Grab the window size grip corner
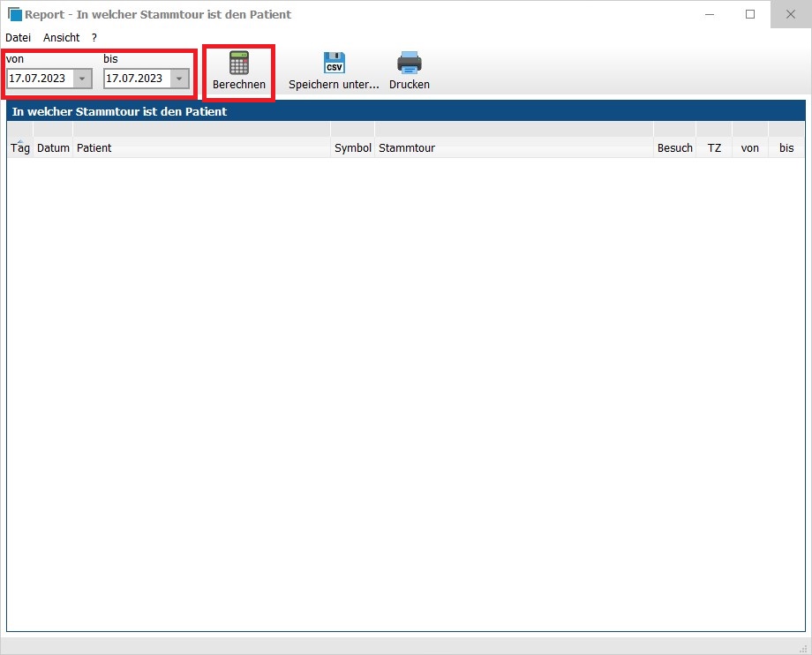812x655 pixels. click(x=804, y=648)
